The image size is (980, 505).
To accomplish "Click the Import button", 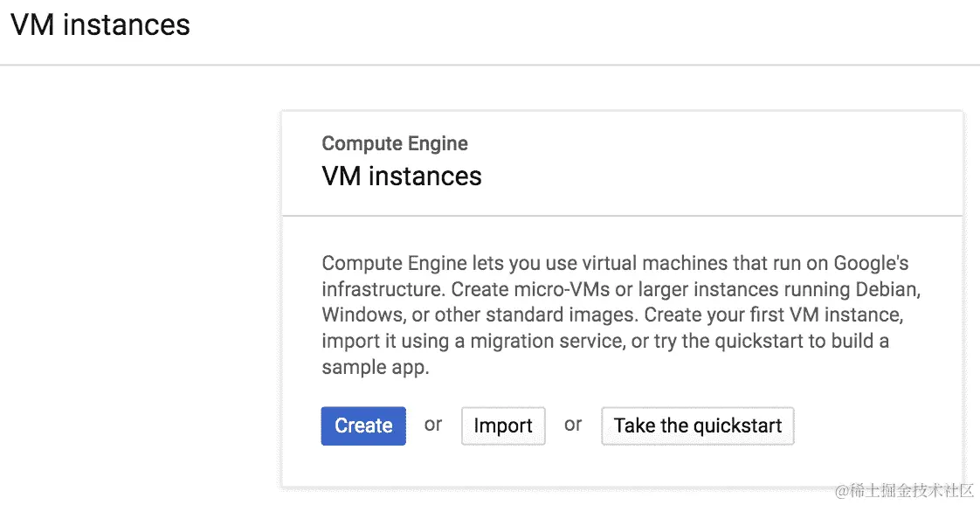I will click(503, 425).
